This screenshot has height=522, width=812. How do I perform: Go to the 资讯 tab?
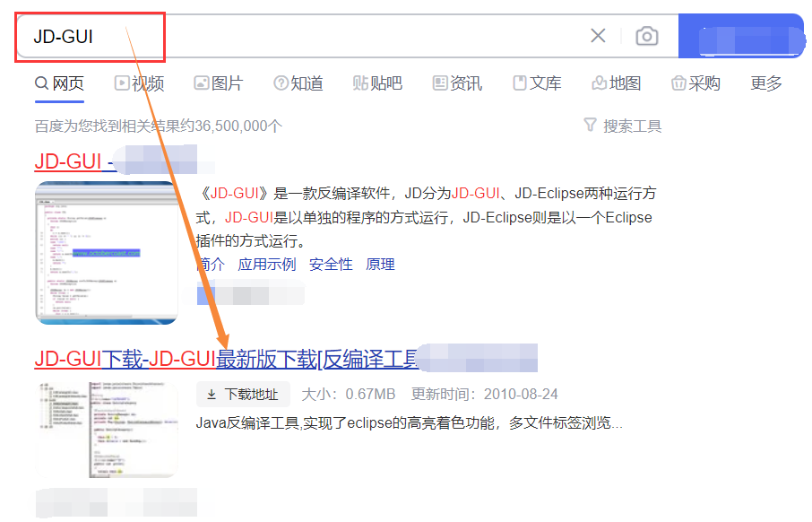tap(457, 83)
